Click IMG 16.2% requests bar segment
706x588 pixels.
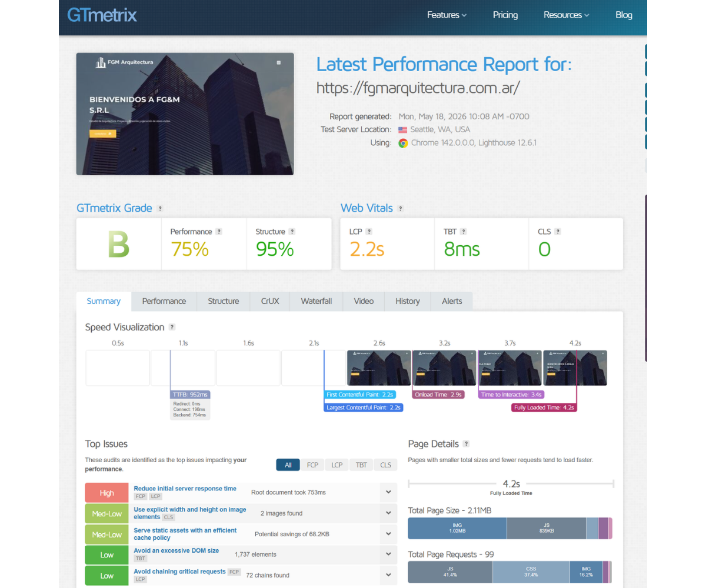click(x=586, y=572)
